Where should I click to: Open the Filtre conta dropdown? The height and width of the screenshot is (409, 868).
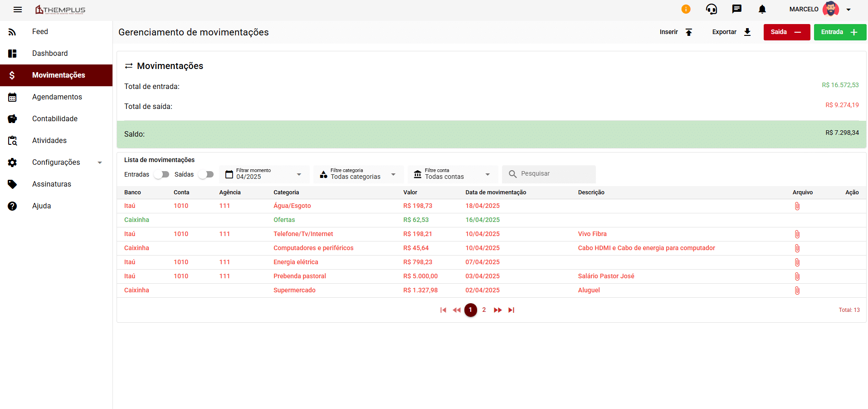click(453, 174)
